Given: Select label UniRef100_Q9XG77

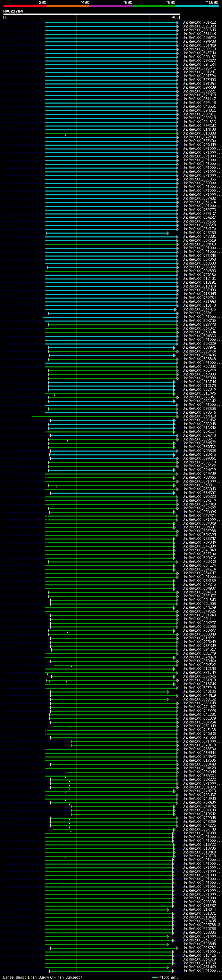Looking at the screenshot, I should tap(199, 60).
